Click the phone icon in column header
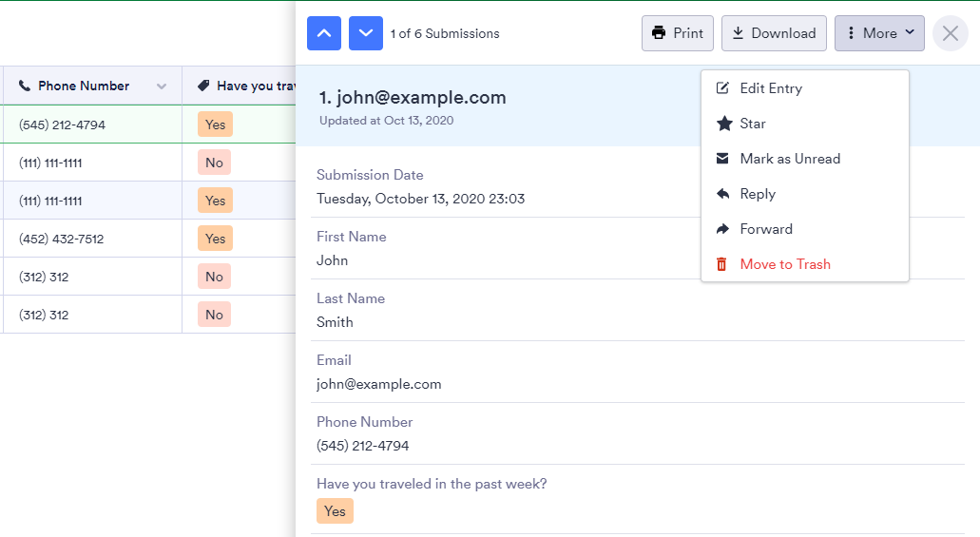 pos(25,86)
